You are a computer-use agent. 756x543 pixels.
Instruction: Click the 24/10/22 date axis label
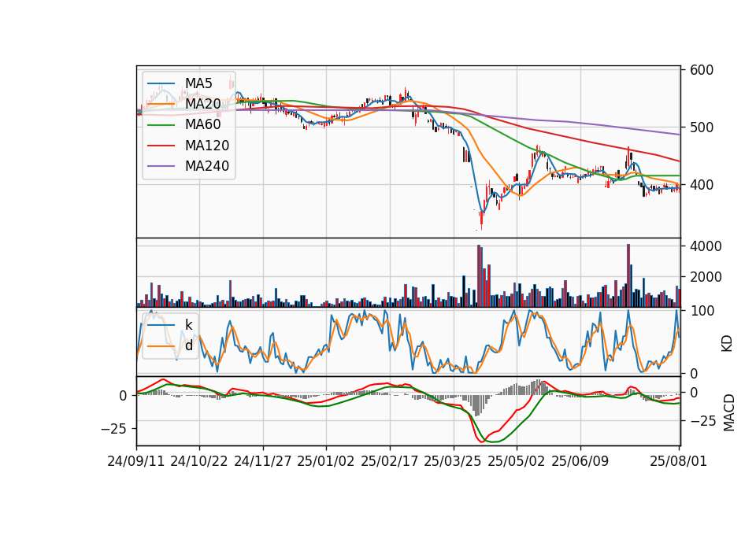tap(198, 461)
